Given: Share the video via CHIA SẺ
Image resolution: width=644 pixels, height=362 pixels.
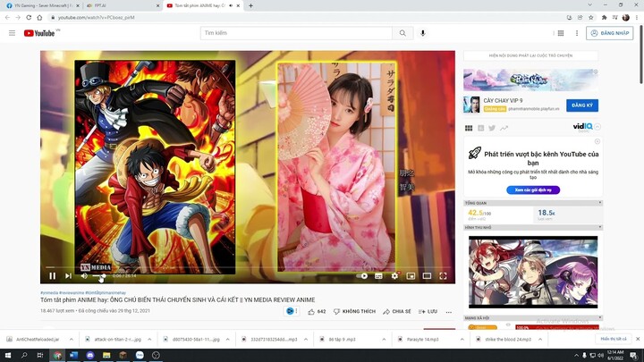Looking at the screenshot, I should coord(397,312).
